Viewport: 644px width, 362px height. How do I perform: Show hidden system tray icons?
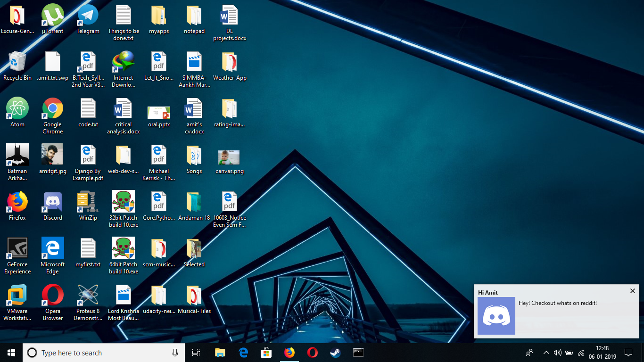click(x=546, y=353)
